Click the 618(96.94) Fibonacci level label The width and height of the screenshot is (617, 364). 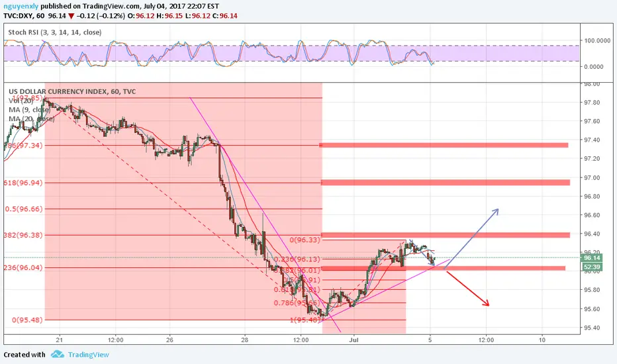coord(23,183)
